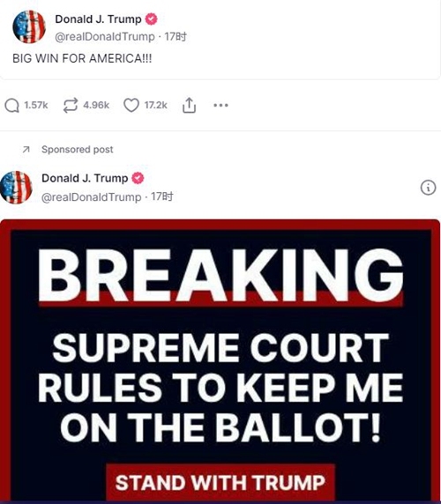Open Donald J. Trump name on first post
The height and width of the screenshot is (504, 441).
[x=98, y=19]
